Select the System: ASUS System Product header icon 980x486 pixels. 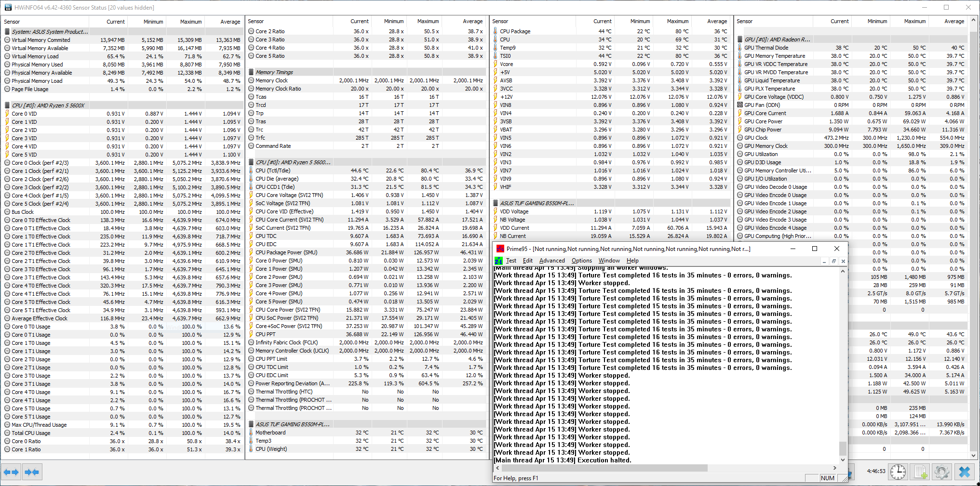[7, 32]
